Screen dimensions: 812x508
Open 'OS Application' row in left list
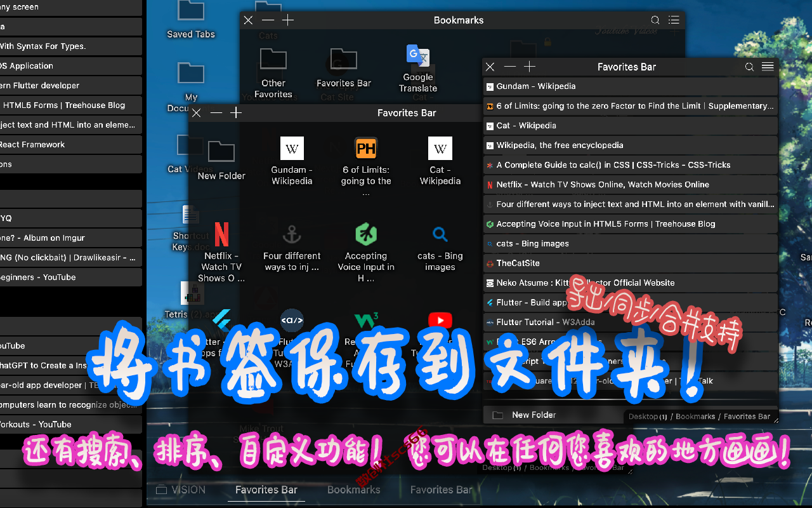(70, 66)
